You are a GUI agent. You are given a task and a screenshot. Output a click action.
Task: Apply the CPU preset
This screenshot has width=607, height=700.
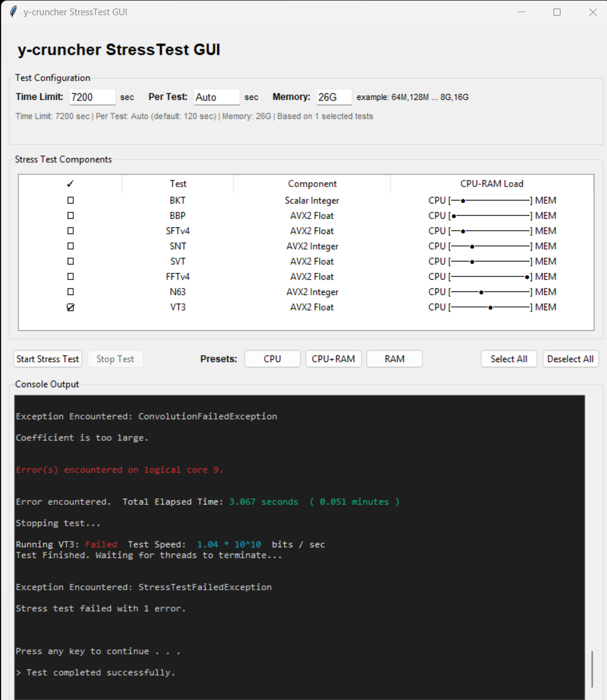[273, 359]
